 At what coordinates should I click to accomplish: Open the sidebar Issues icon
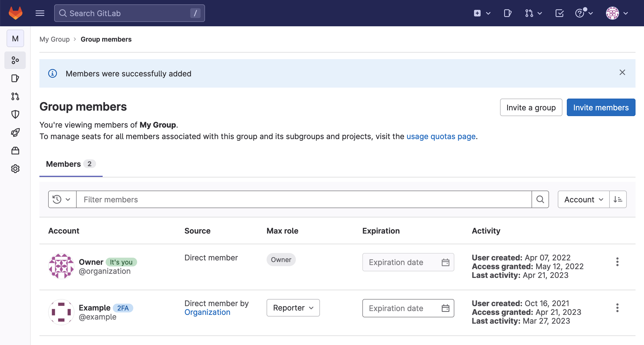[x=15, y=78]
